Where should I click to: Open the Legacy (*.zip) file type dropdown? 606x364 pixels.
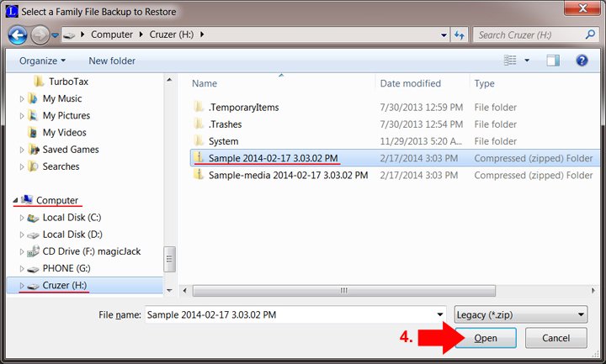click(x=521, y=315)
